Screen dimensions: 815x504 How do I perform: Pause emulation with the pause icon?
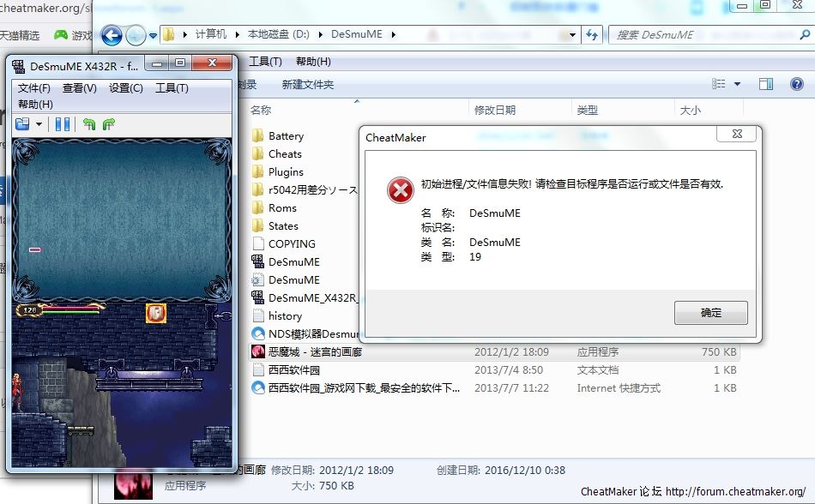[x=63, y=124]
